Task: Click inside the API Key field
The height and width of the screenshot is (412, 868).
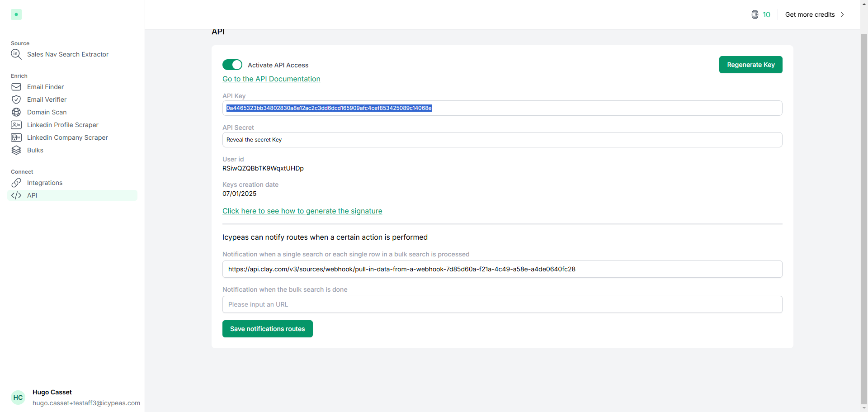Action: (502, 108)
